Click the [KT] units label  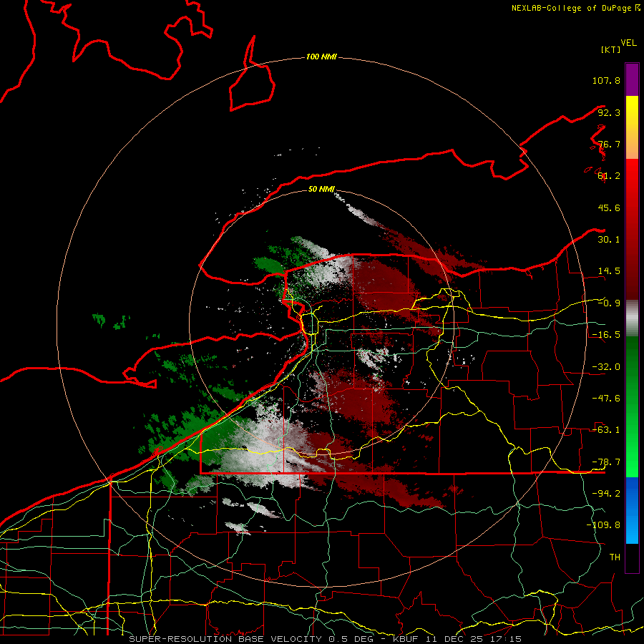(611, 49)
